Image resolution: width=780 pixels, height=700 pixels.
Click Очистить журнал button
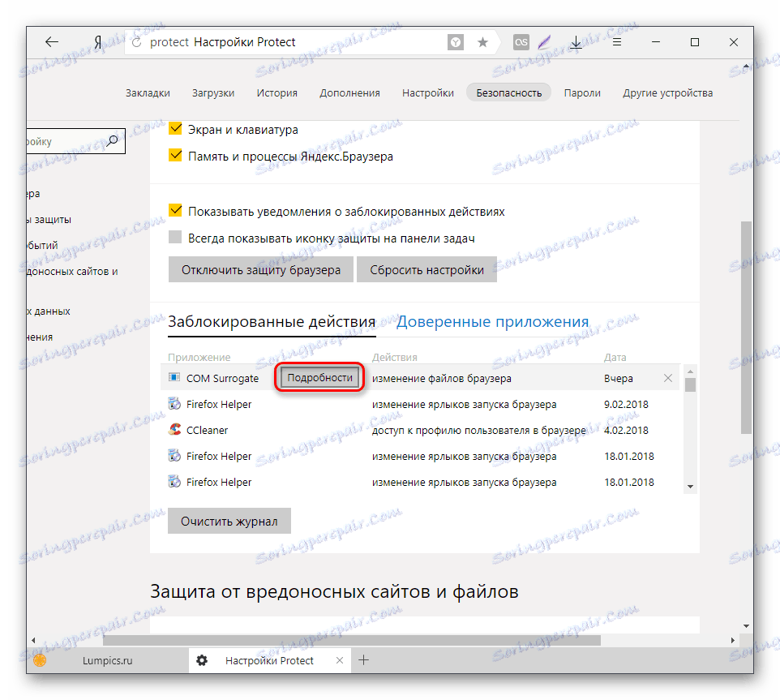click(229, 521)
